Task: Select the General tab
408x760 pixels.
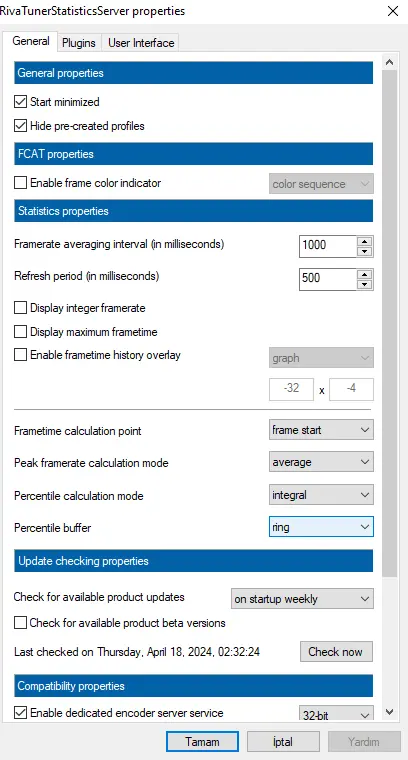Action: (31, 41)
